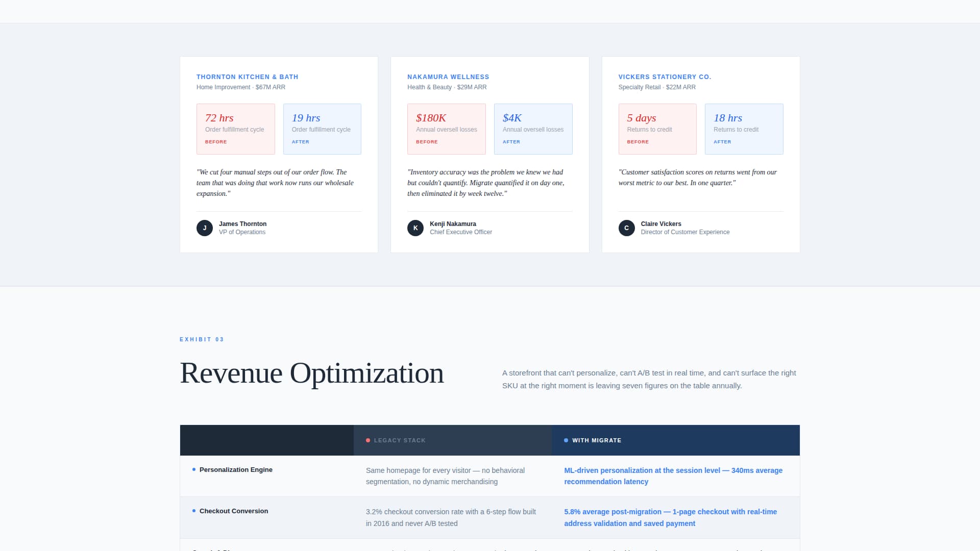
Task: Click the blue dot beside With Migrate
Action: point(566,440)
